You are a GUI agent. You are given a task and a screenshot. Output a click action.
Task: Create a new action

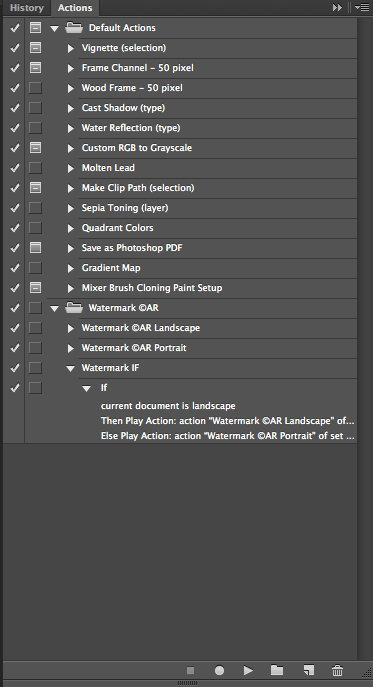309,670
